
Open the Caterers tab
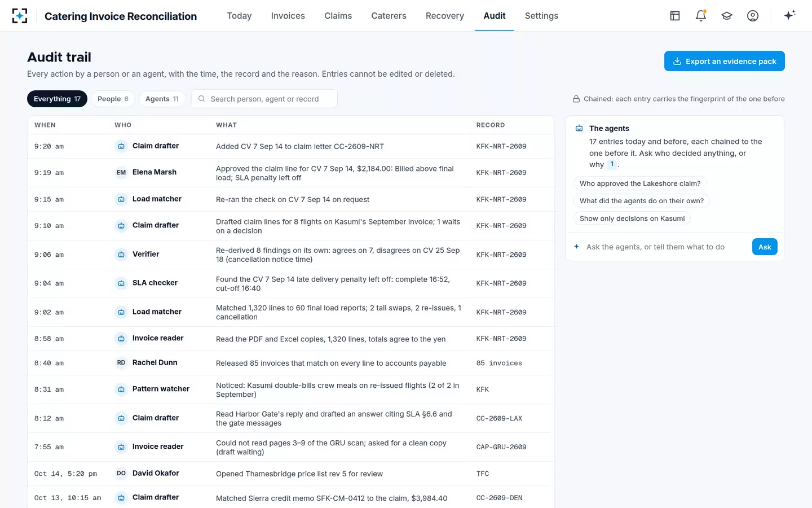click(x=389, y=16)
